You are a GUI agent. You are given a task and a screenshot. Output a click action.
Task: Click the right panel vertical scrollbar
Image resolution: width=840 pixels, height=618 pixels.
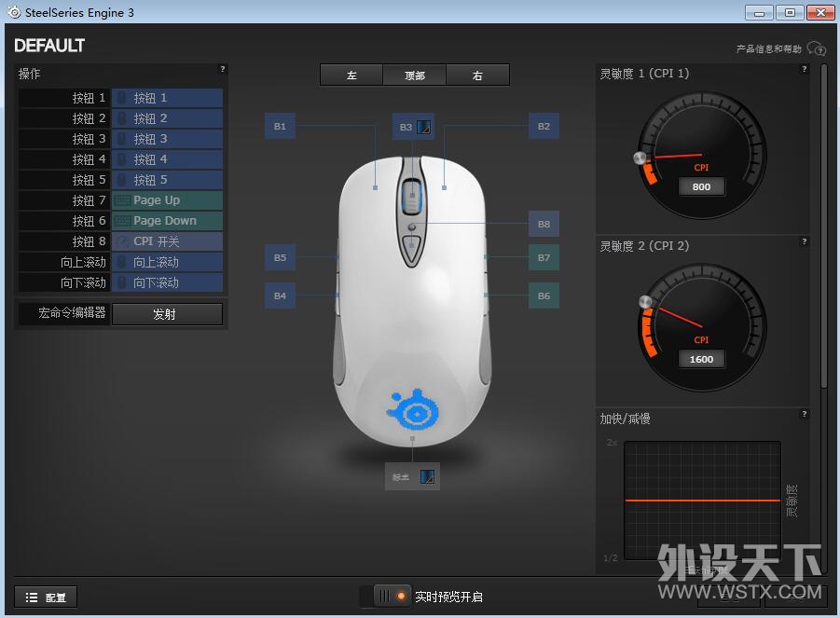coord(824,225)
